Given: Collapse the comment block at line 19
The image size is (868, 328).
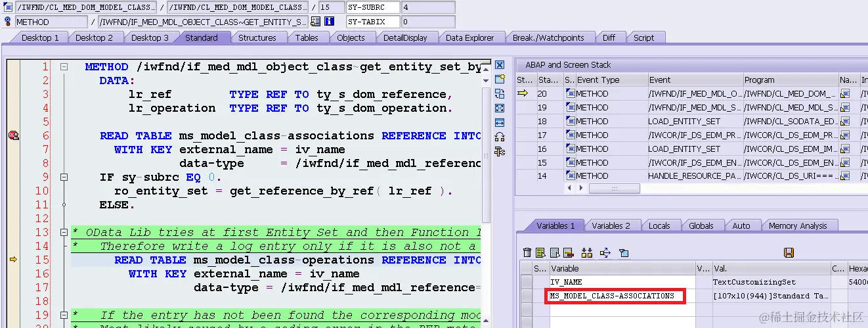Looking at the screenshot, I should click(x=64, y=315).
